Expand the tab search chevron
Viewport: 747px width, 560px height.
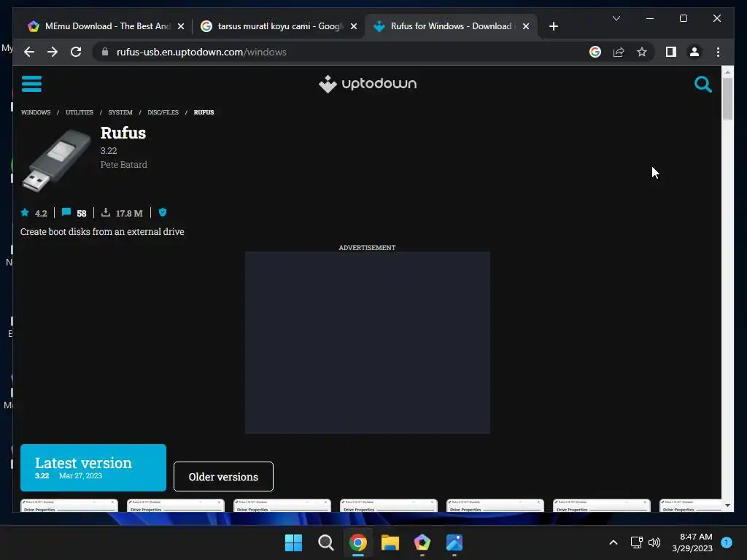616,18
